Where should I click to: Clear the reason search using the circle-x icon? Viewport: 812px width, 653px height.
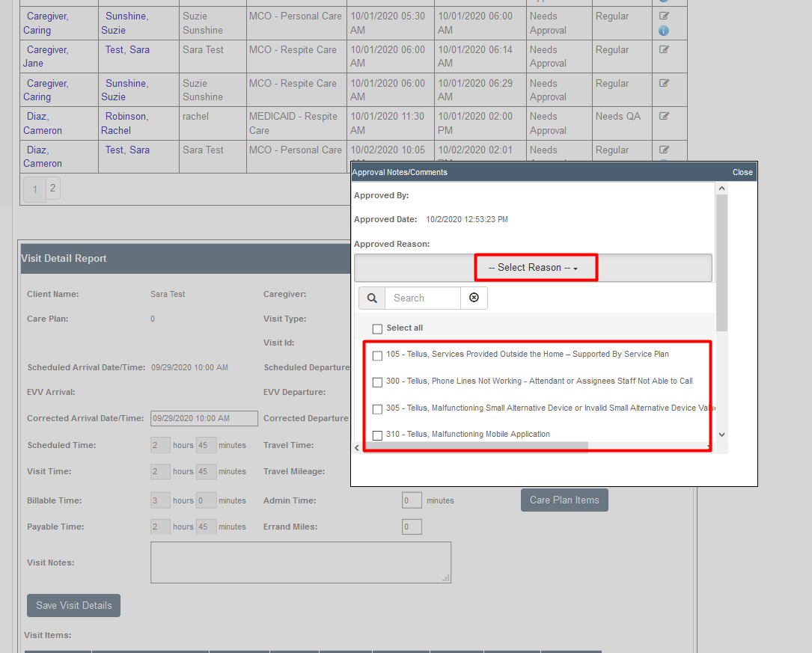(474, 298)
